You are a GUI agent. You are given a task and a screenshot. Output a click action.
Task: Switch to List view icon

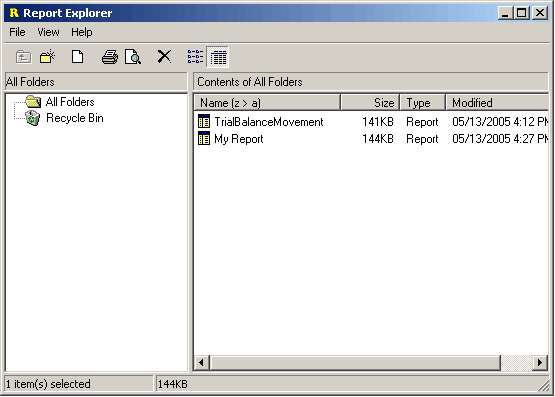coord(195,57)
